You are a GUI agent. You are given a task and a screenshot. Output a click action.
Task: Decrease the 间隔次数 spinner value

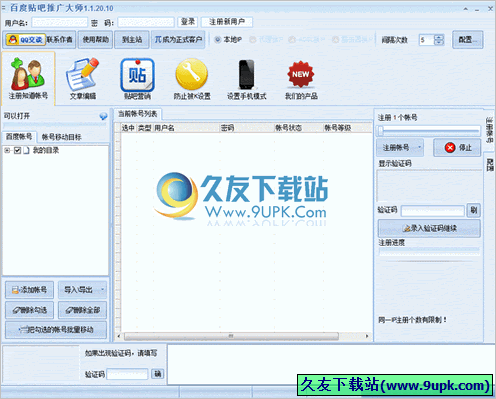439,42
